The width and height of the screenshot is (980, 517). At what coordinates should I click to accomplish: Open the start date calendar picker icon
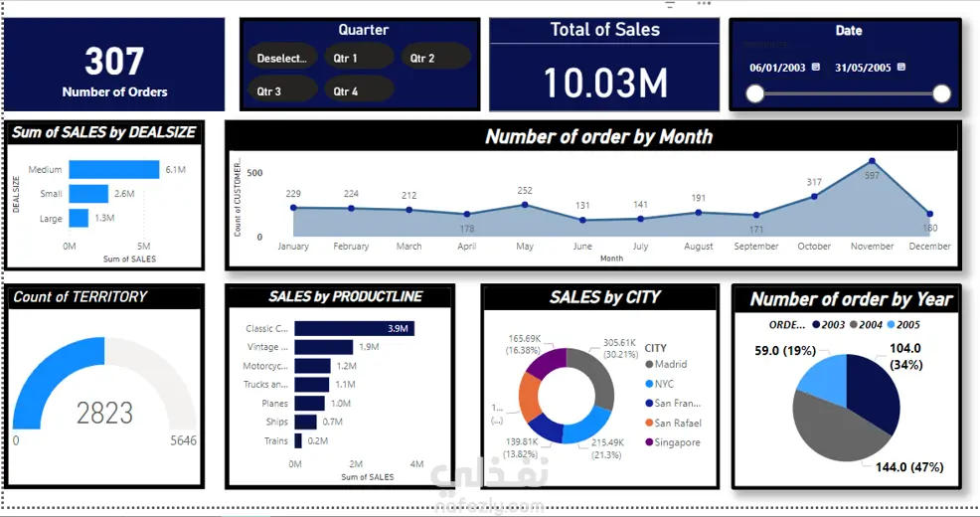tap(816, 67)
